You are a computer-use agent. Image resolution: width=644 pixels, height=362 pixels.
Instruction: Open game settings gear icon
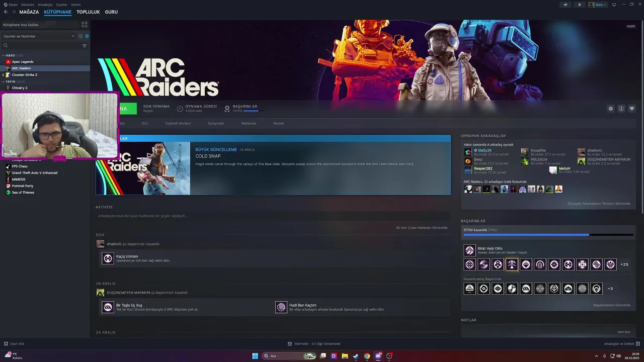click(x=611, y=109)
